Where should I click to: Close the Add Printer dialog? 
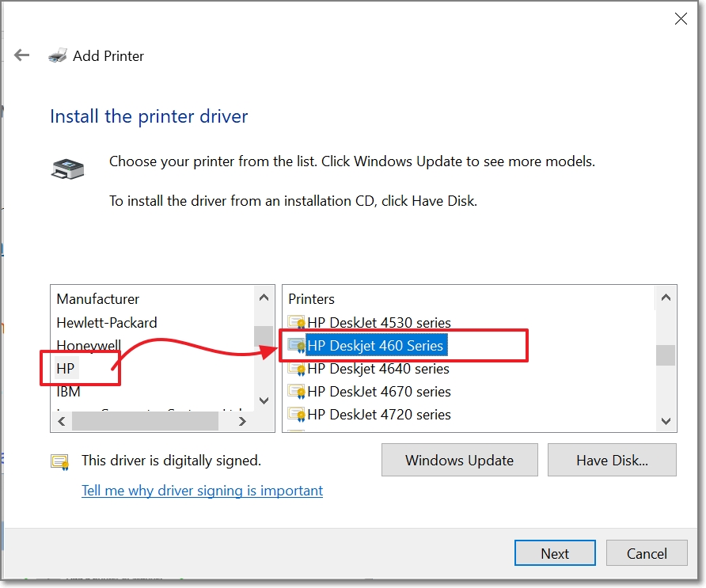tap(681, 18)
